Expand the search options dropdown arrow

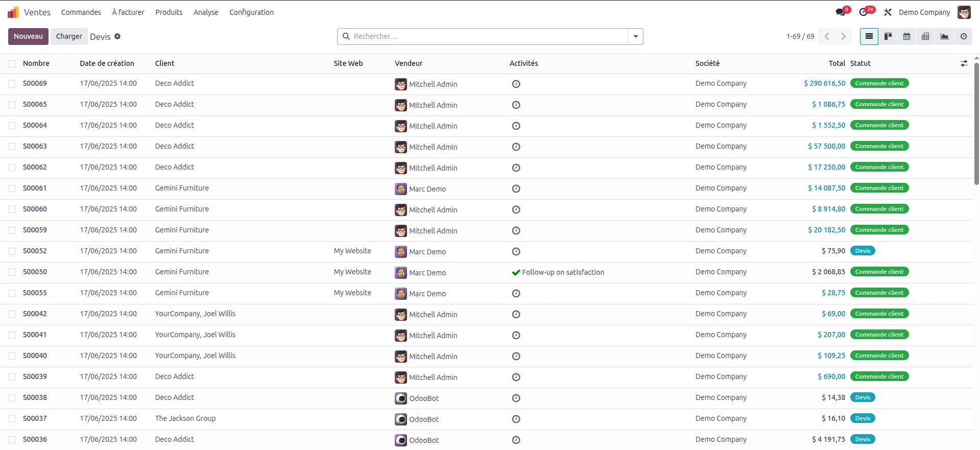(635, 36)
